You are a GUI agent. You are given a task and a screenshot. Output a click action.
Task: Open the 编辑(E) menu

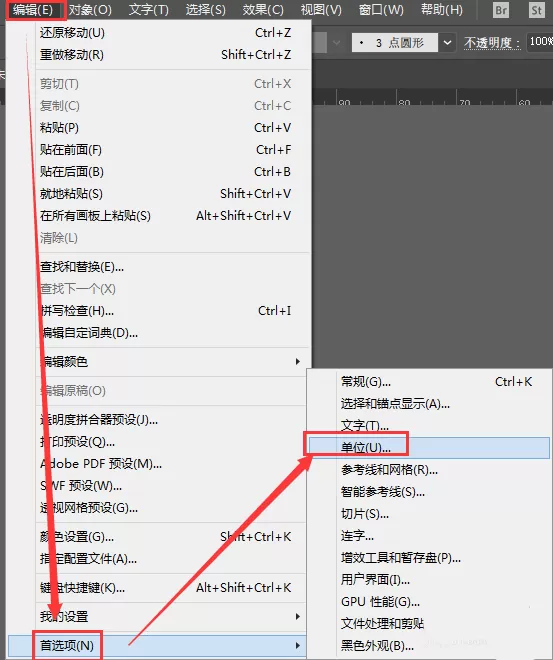pos(35,10)
